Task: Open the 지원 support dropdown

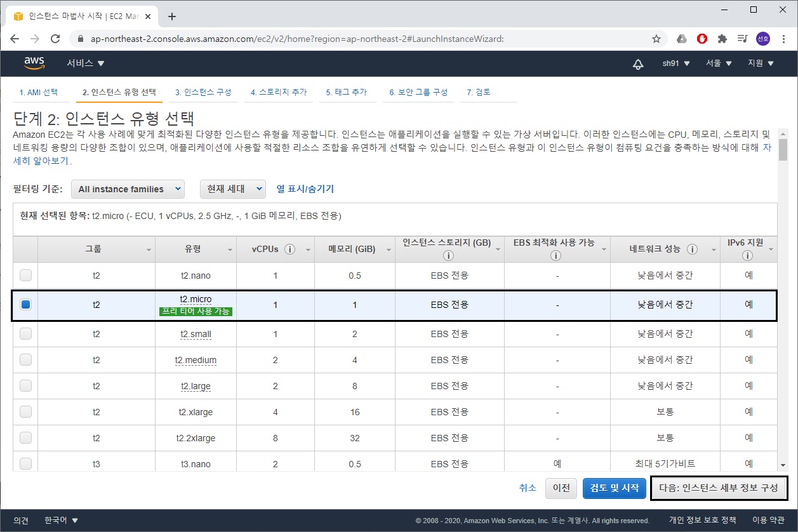Action: pos(761,63)
